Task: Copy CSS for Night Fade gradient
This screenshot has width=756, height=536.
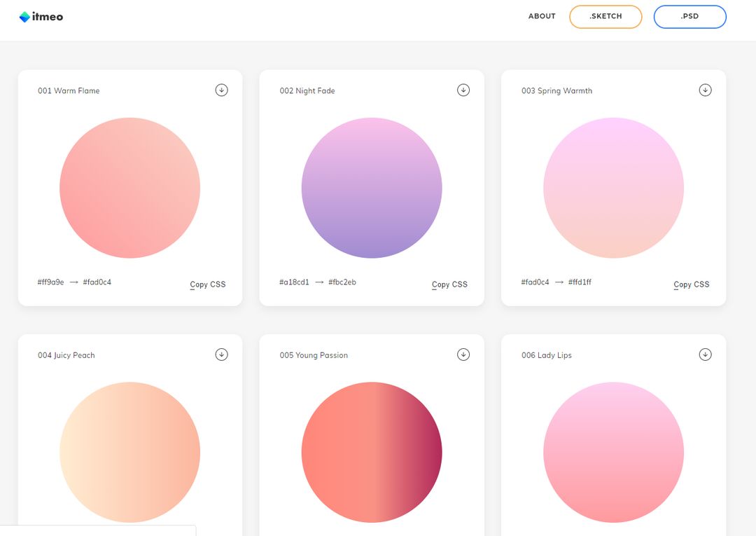Action: (x=450, y=284)
